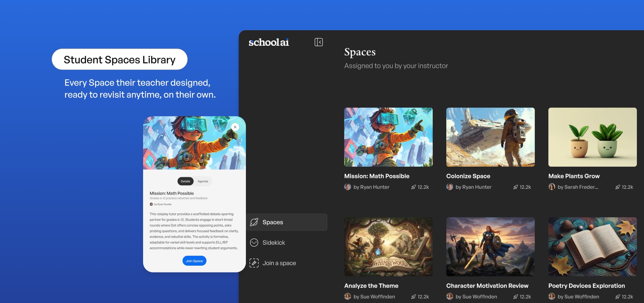This screenshot has height=303, width=644.
Task: Click rocket icon on Analyze the Theme card
Action: [x=414, y=297]
